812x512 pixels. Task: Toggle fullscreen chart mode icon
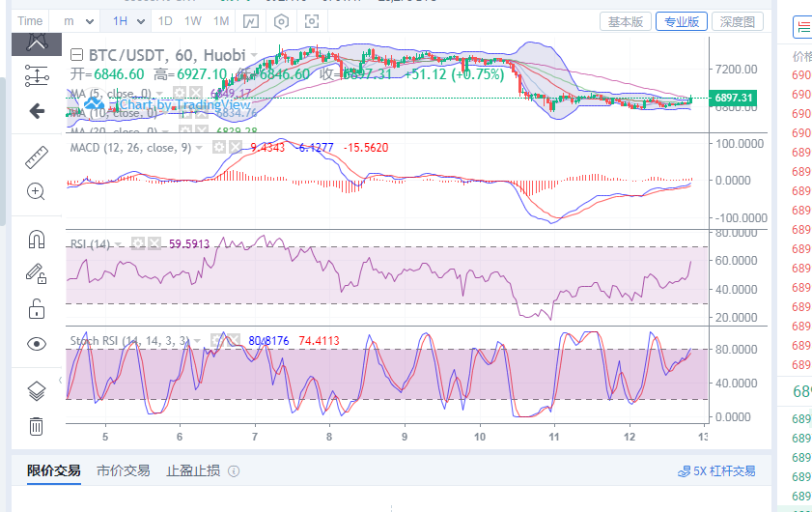pos(311,21)
